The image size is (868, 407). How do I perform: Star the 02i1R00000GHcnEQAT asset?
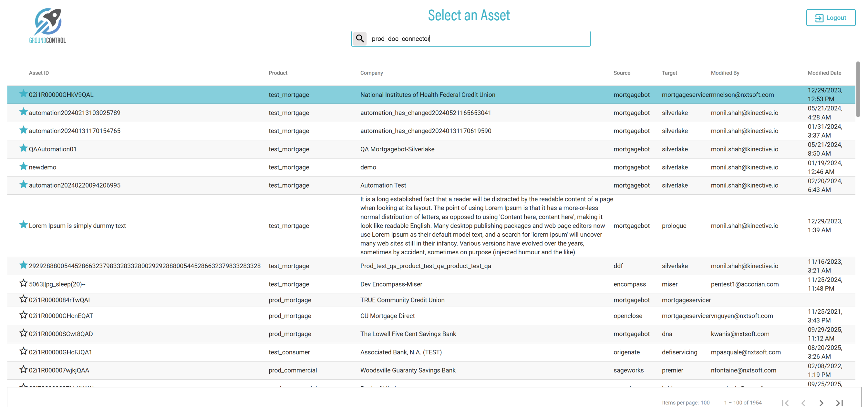click(x=23, y=315)
